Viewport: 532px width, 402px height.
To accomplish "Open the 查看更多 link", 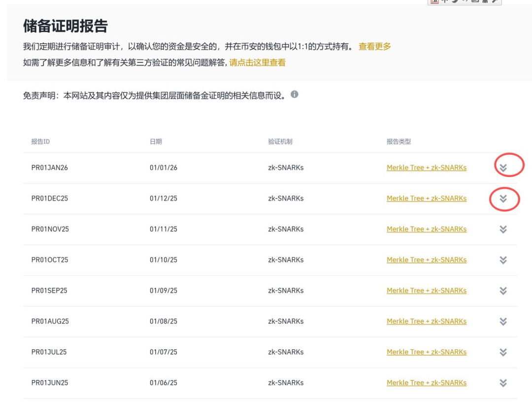I will coord(374,47).
